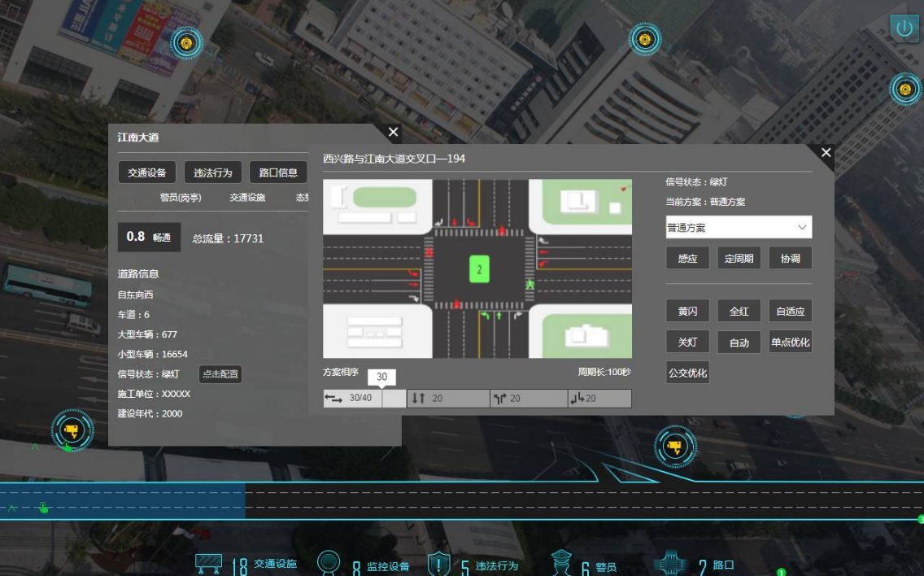This screenshot has height=576, width=924.
Task: Click the intersection crossroads icon
Action: [x=670, y=563]
